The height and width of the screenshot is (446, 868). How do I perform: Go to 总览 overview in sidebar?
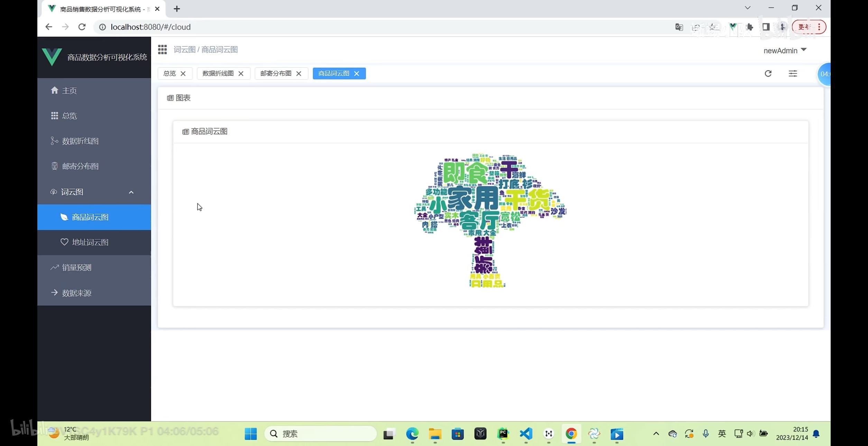click(69, 116)
